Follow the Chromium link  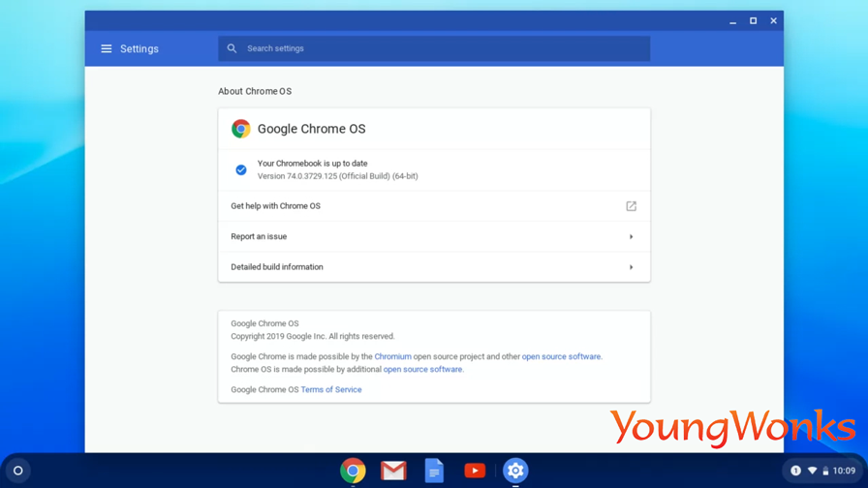coord(392,356)
